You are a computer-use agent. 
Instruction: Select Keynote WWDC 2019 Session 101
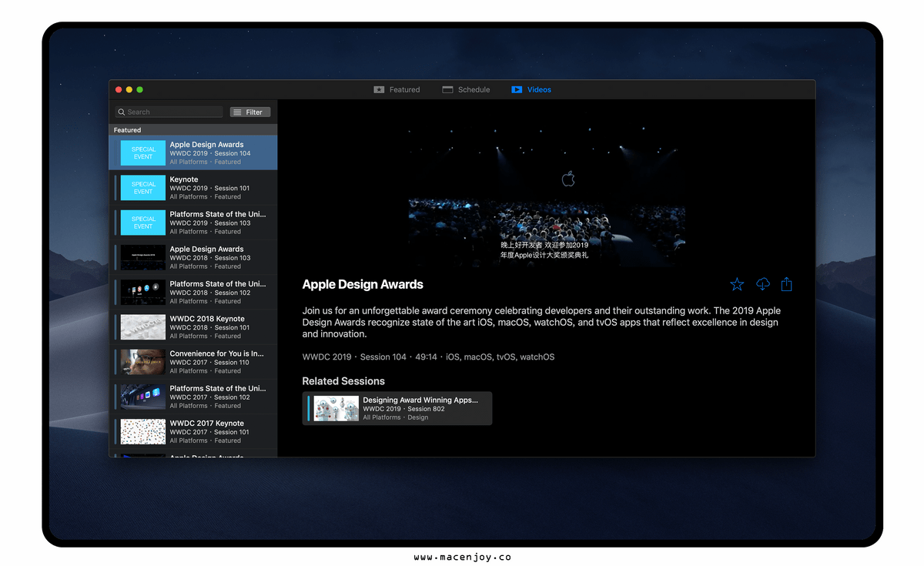point(193,187)
